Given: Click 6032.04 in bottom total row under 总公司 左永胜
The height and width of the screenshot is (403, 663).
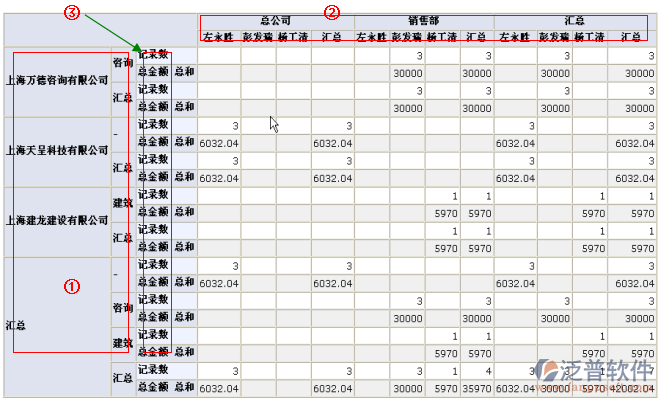Looking at the screenshot, I should pyautogui.click(x=219, y=389).
